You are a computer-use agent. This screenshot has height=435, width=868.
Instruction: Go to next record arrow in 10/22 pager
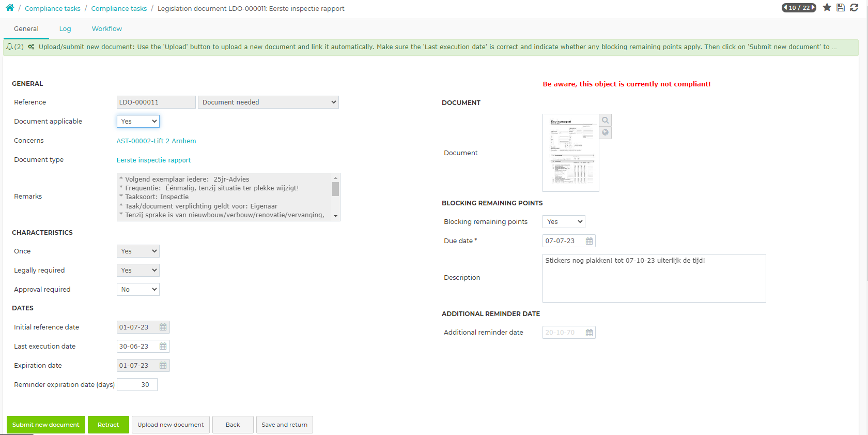point(813,8)
